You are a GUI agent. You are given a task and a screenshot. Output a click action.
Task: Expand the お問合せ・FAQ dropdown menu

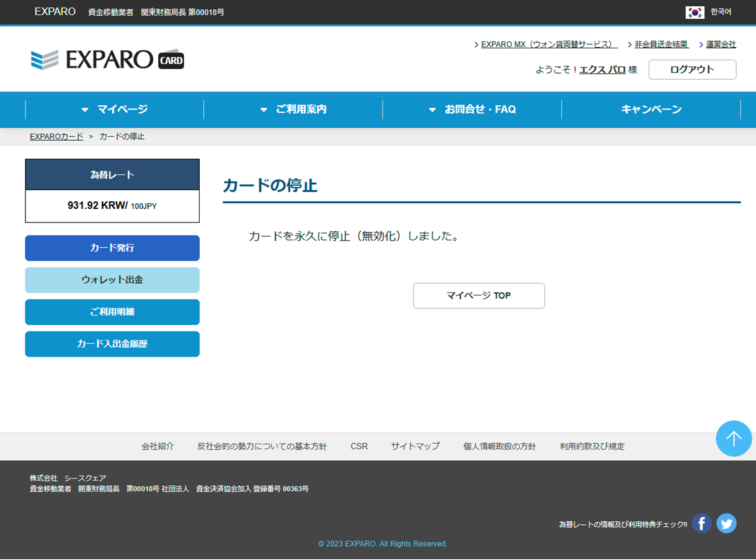click(473, 110)
